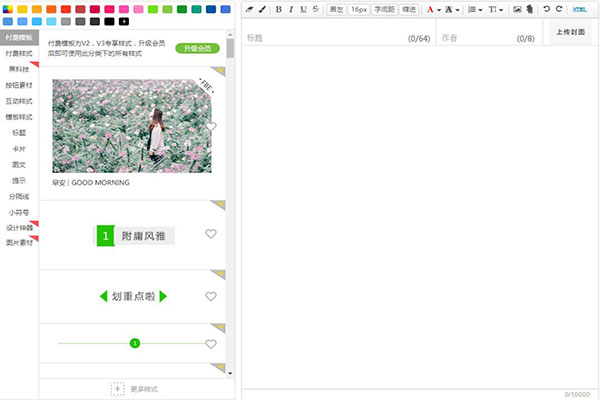Insert an image using the picture icon
600x400 pixels.
[517, 9]
